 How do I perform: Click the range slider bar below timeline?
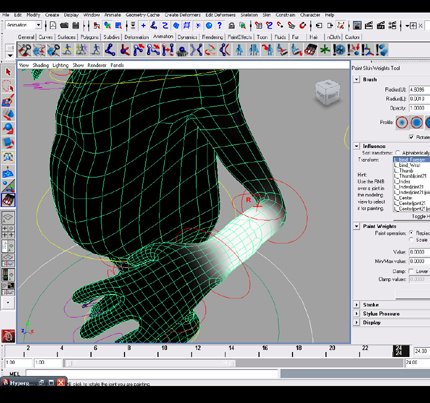click(150, 363)
